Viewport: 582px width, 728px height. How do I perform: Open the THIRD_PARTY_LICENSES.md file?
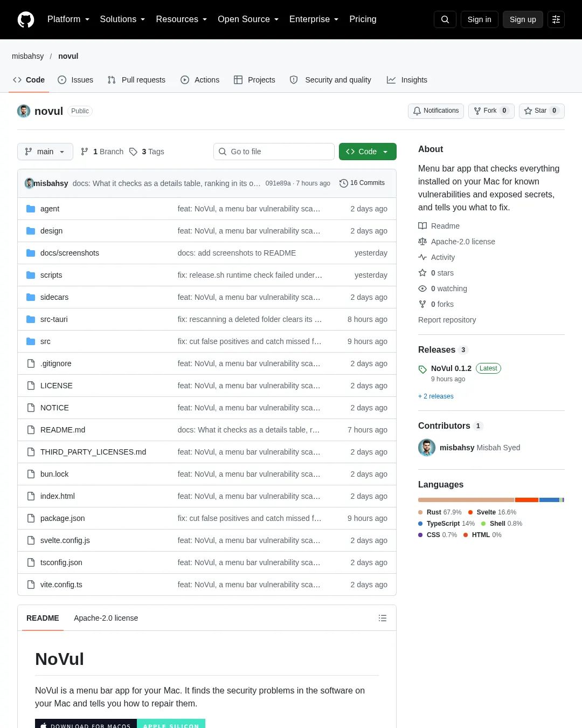93,452
